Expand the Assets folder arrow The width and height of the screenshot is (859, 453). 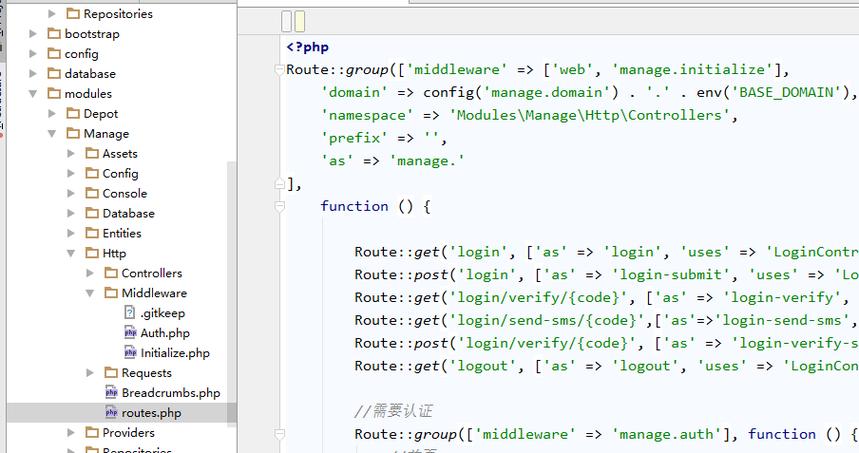71,153
